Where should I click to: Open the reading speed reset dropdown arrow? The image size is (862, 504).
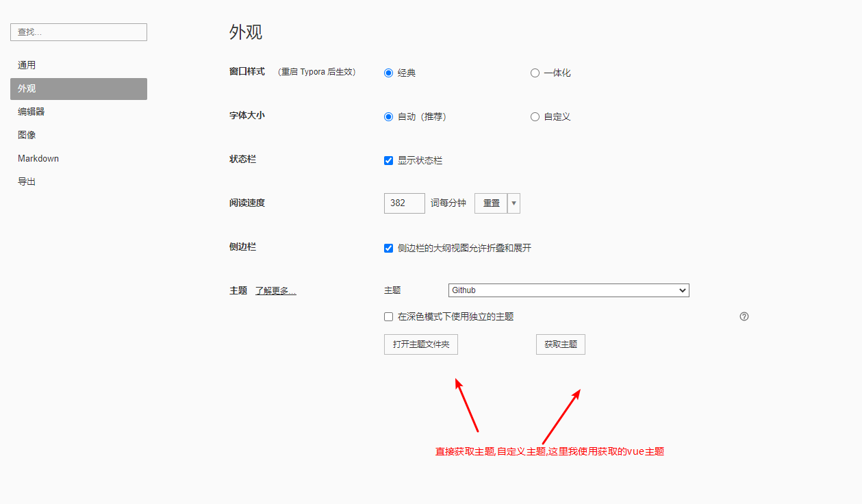tap(514, 203)
